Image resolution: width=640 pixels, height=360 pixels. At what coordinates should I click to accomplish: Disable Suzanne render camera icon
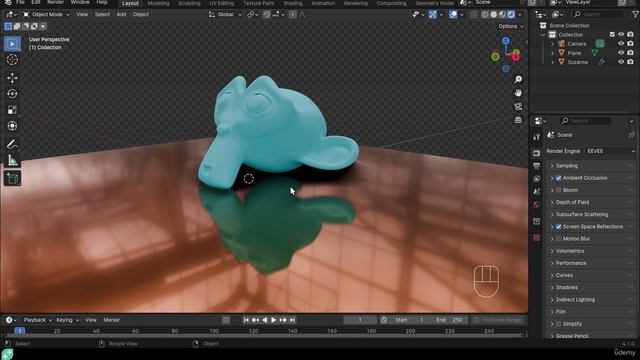coord(630,62)
